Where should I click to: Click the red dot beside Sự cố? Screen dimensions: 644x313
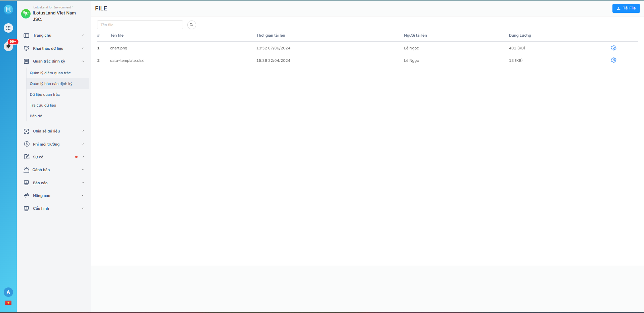click(77, 157)
